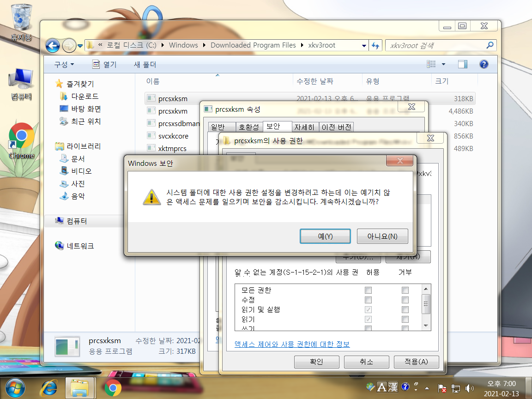Toggle Allow for 읽기 및 실행 permission

click(368, 309)
